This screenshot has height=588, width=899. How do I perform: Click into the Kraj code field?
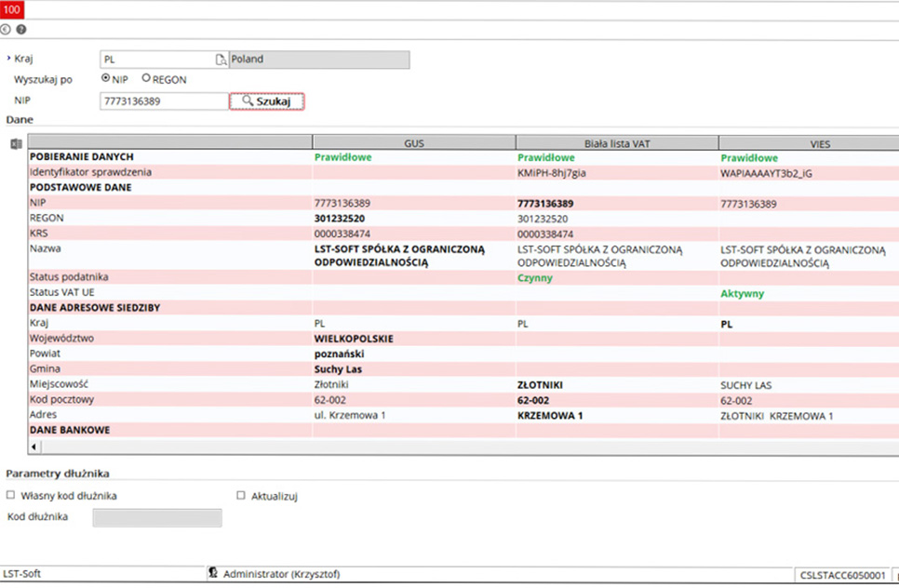(x=156, y=60)
